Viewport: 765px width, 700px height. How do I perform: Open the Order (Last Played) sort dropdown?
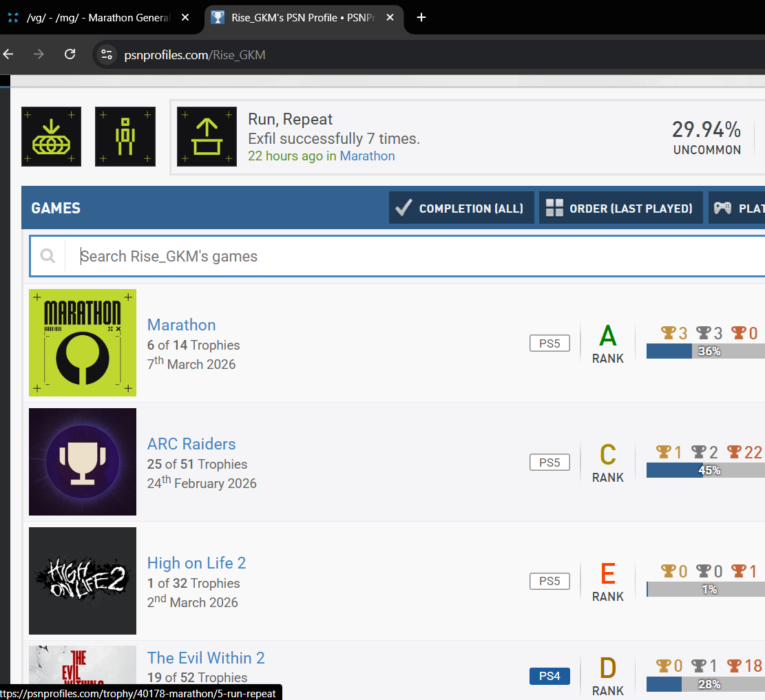[620, 208]
